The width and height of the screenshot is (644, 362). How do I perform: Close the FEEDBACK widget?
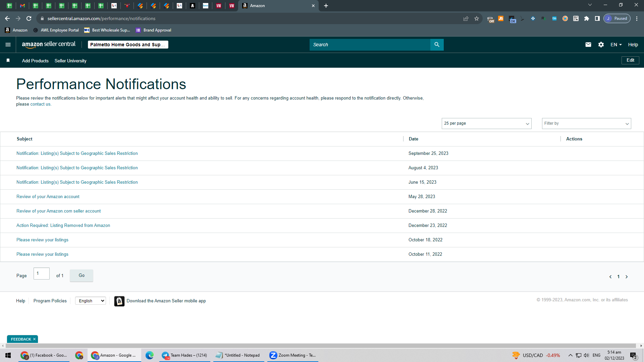tap(34, 339)
